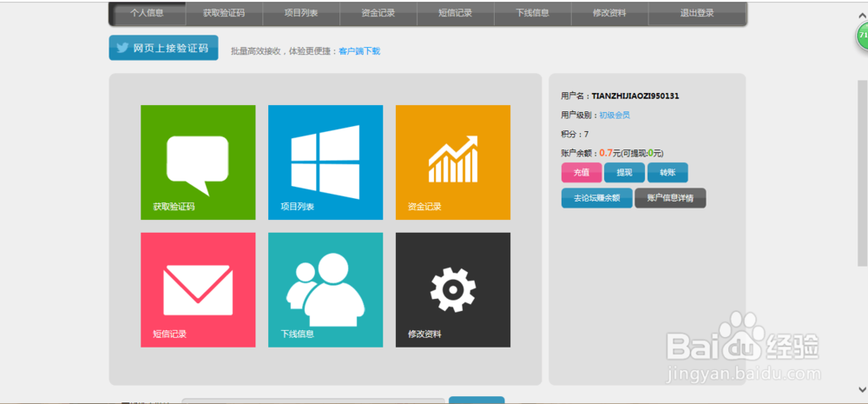Go to 短信记录 in top menu
868x404 pixels.
tap(455, 13)
